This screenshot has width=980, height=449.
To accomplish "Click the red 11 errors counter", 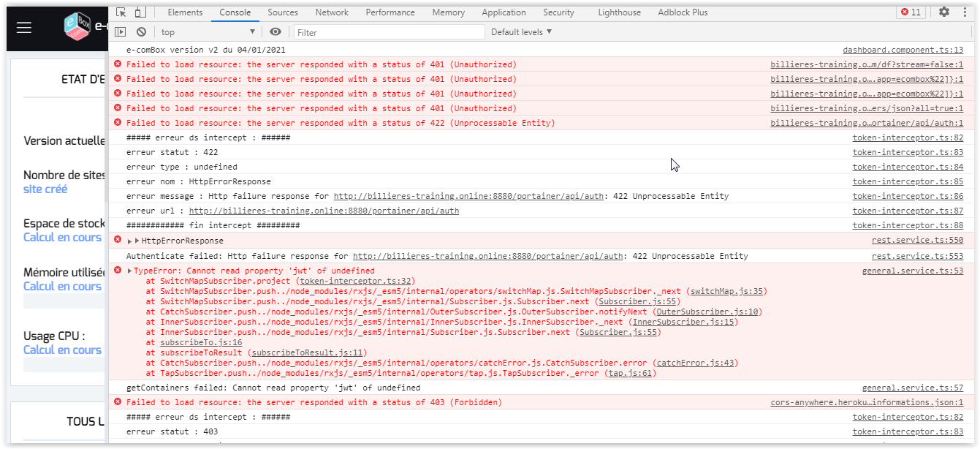I will click(x=911, y=12).
